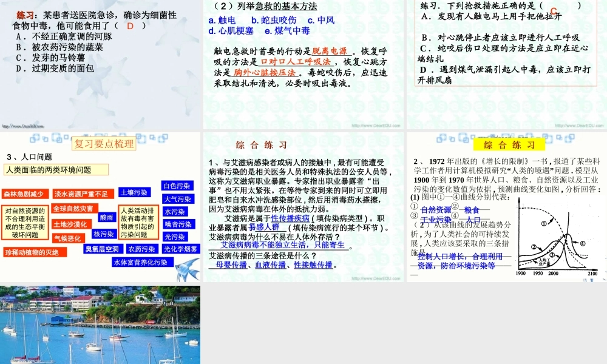Click the red answer letter C
This screenshot has width=607, height=364.
(553, 10)
